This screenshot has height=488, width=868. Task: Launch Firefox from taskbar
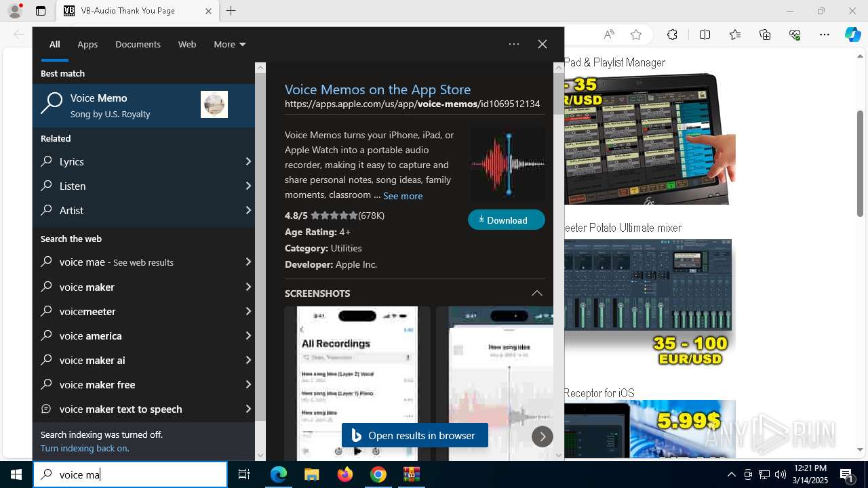[x=345, y=474]
